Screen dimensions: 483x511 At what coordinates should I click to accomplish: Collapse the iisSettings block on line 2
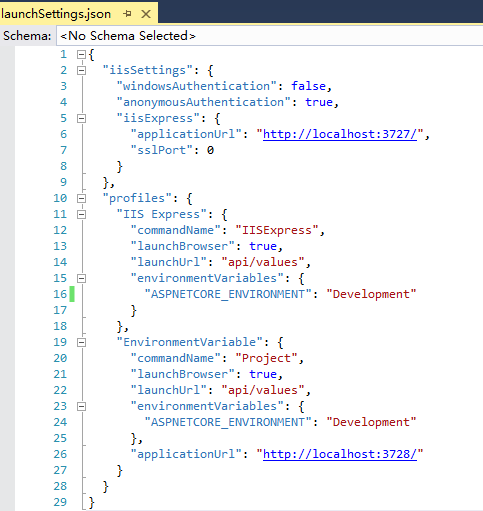point(81,71)
